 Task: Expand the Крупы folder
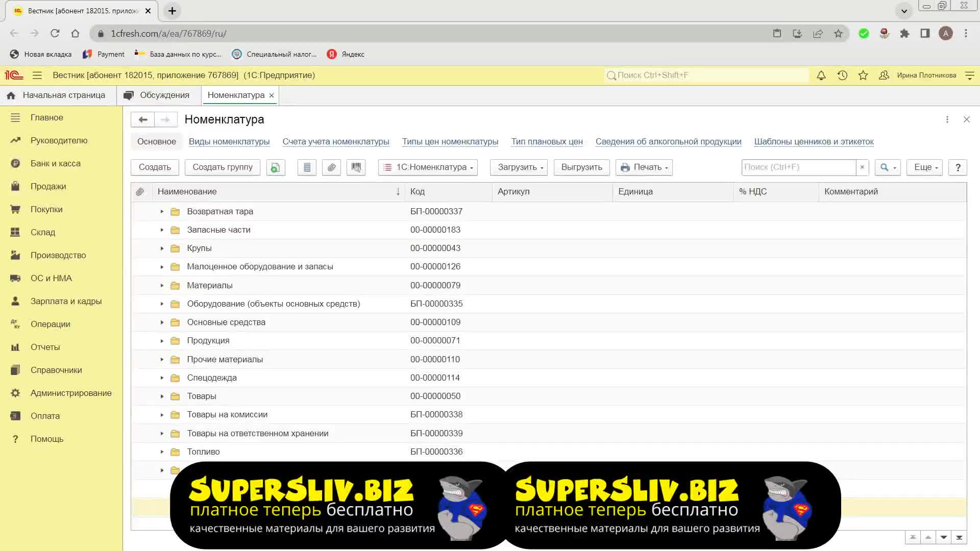[x=162, y=248]
